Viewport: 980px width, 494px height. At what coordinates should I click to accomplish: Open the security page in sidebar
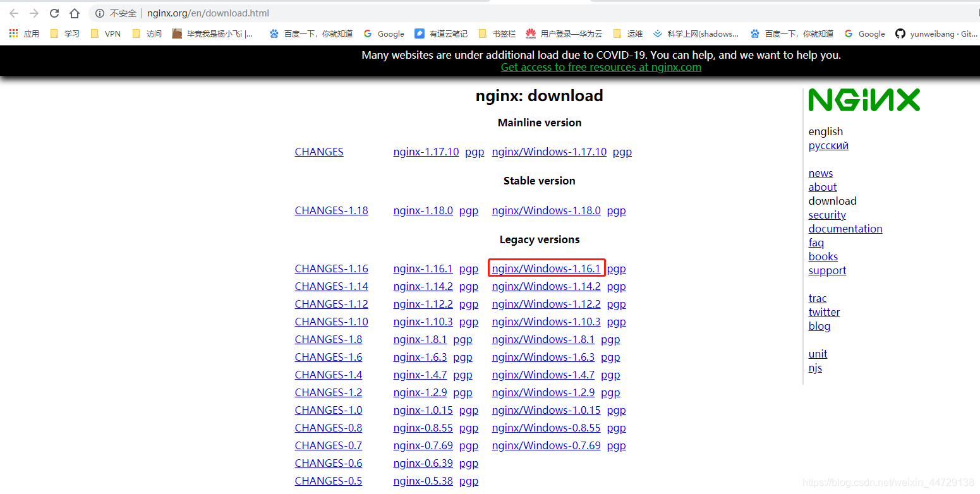(x=826, y=215)
